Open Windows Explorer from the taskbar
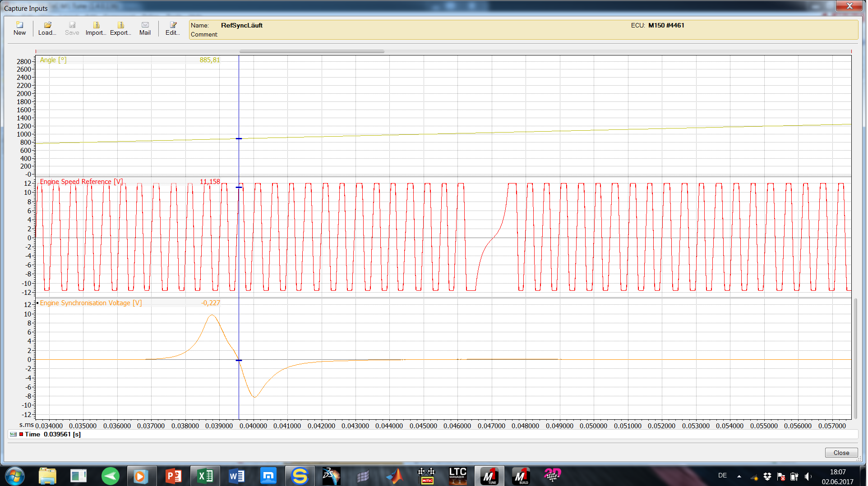This screenshot has height=486, width=868. point(47,476)
